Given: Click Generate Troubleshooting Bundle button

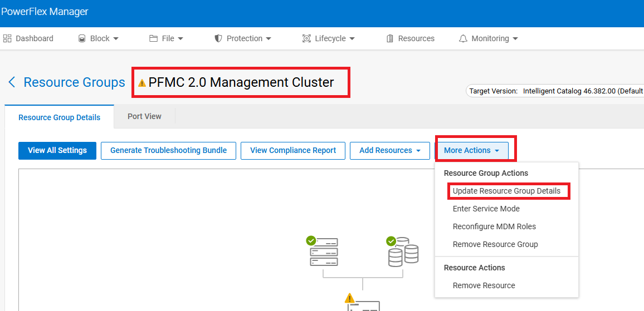Looking at the screenshot, I should (168, 150).
